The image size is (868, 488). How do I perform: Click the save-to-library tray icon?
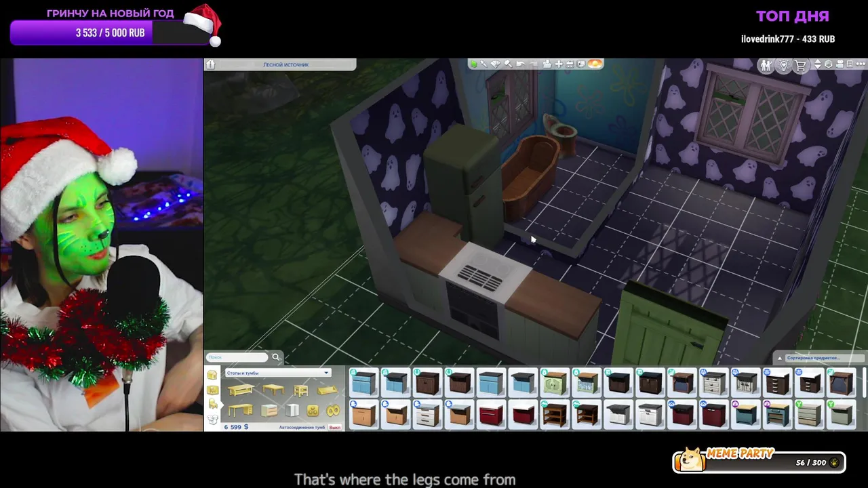(x=547, y=64)
